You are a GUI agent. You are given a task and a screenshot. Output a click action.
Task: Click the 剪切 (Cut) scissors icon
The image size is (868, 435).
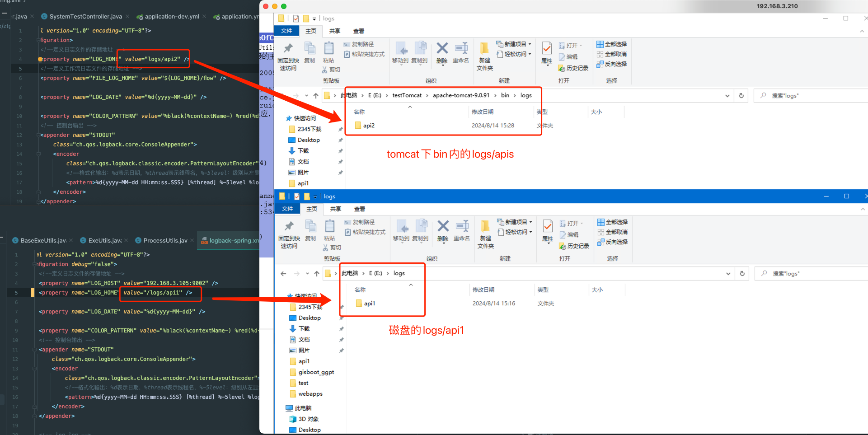[331, 69]
